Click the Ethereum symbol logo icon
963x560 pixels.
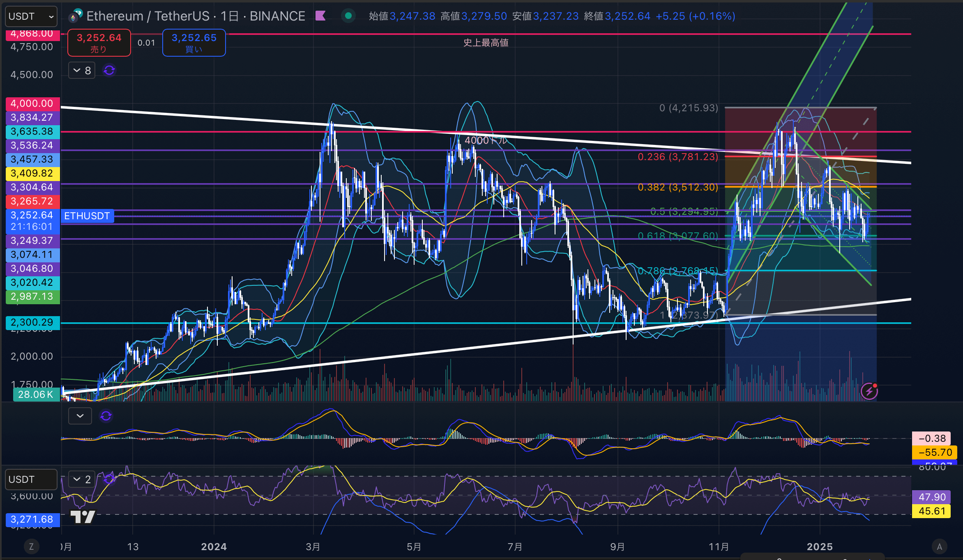75,16
